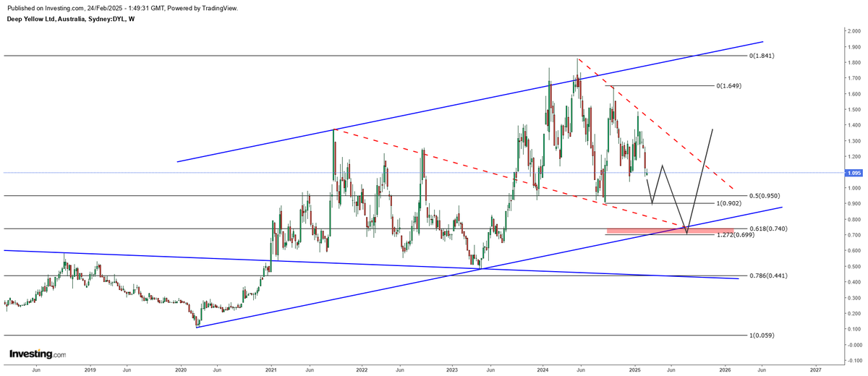Click the Investing.com logo
Image resolution: width=868 pixels, height=376 pixels.
[x=37, y=354]
